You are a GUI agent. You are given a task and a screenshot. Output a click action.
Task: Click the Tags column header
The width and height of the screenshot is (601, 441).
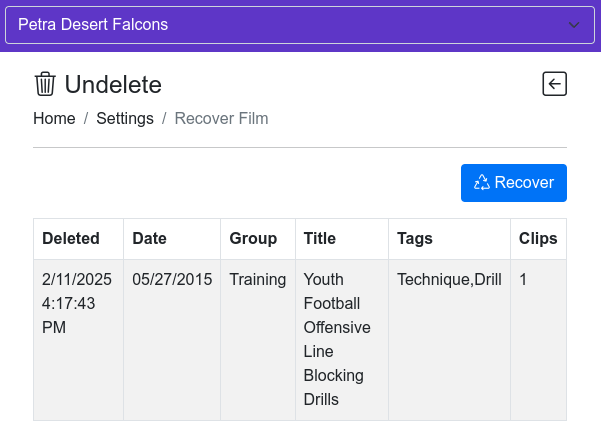tap(415, 239)
